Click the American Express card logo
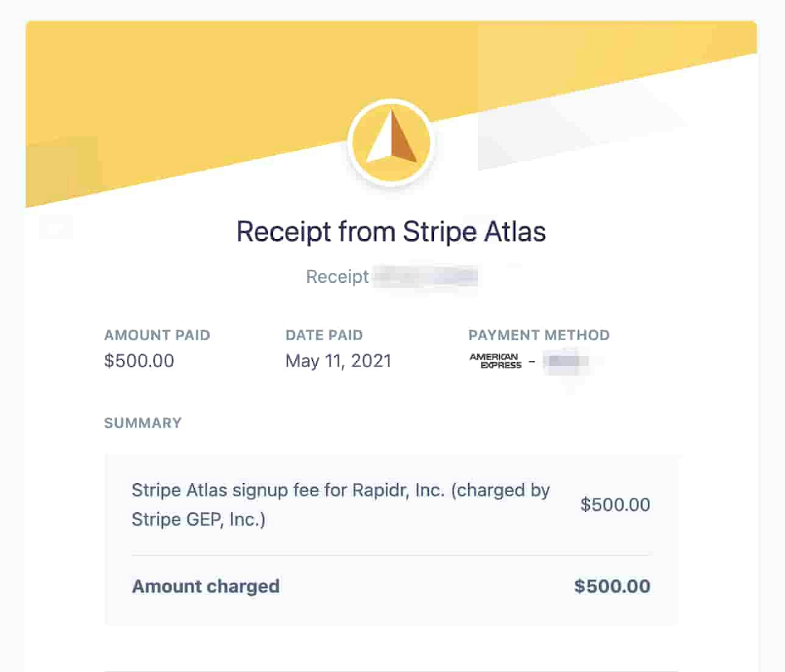785x672 pixels. pos(496,361)
